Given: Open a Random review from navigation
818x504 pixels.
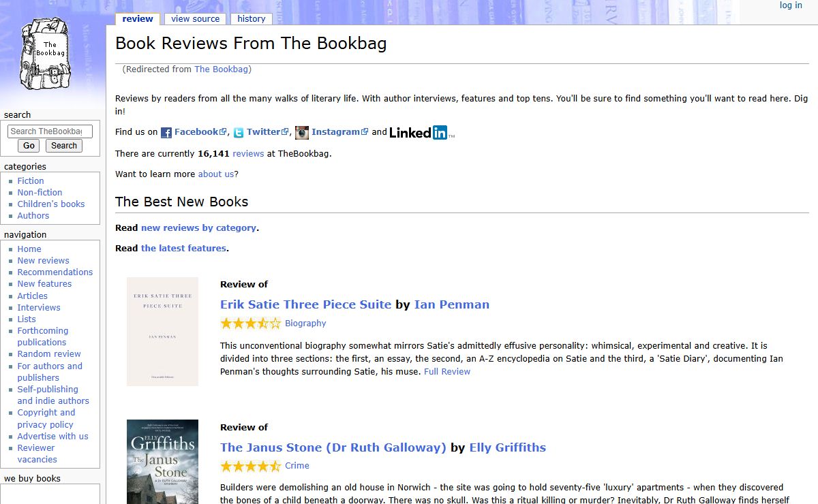Looking at the screenshot, I should click(49, 354).
